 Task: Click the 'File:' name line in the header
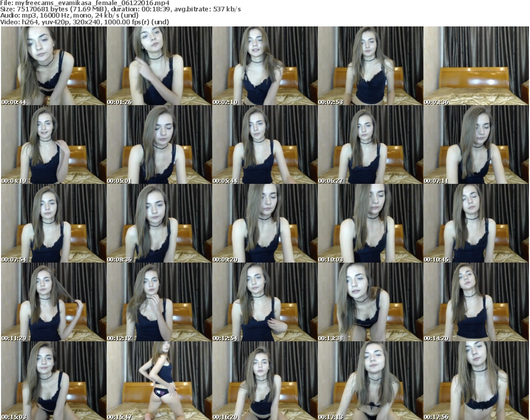click(85, 3)
